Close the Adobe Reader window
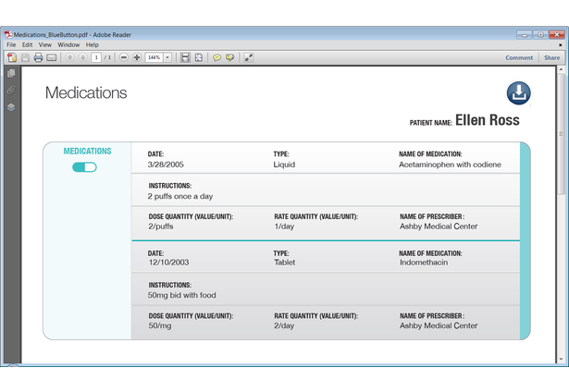The width and height of the screenshot is (569, 392). 557,35
